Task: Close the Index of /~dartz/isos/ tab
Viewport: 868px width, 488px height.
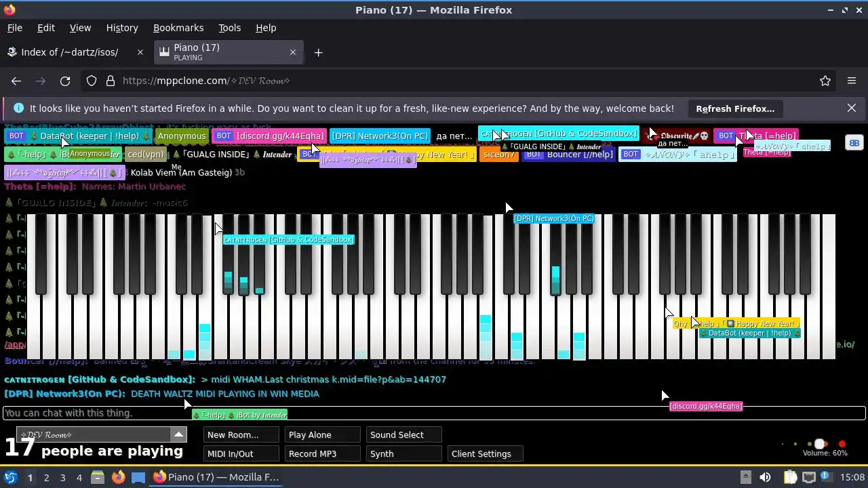Action: pyautogui.click(x=140, y=52)
